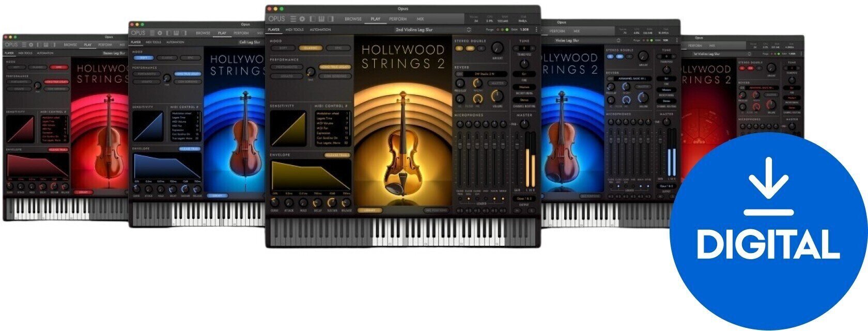Open the MIDI Tools subtab in 2nd Violins window
This screenshot has width=868, height=331.
point(295,29)
